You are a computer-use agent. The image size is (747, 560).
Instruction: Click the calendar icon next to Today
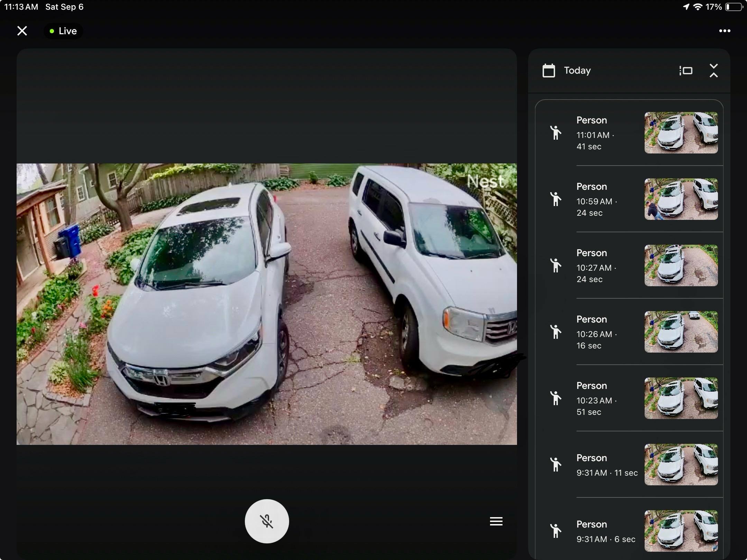coord(548,71)
